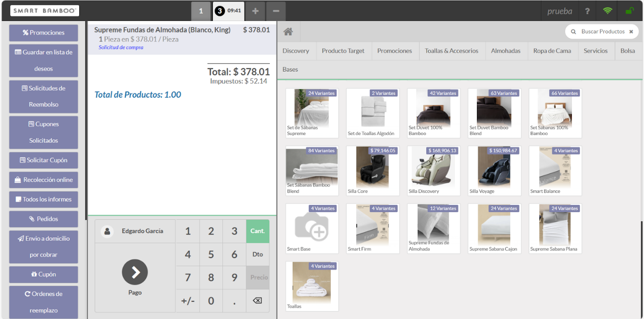
Task: Open the help question mark icon
Action: click(x=587, y=11)
